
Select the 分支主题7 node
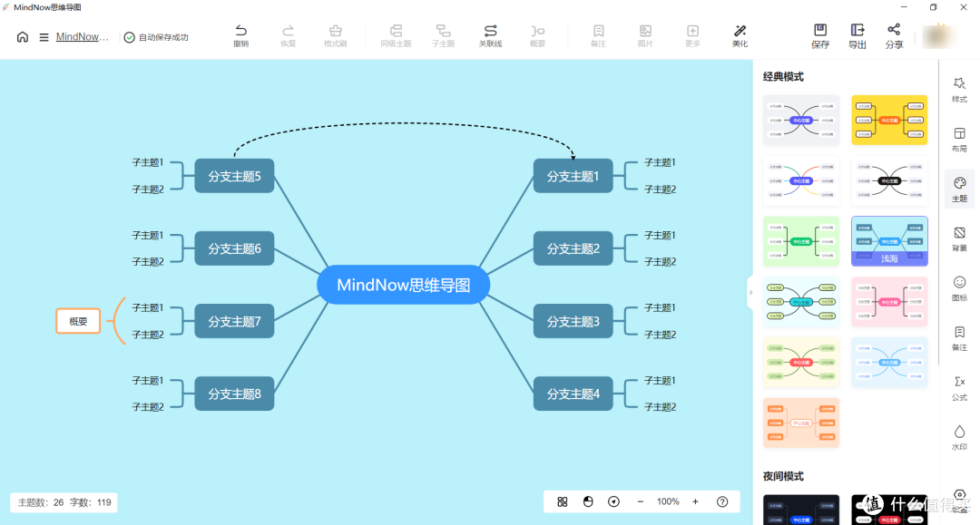click(234, 322)
